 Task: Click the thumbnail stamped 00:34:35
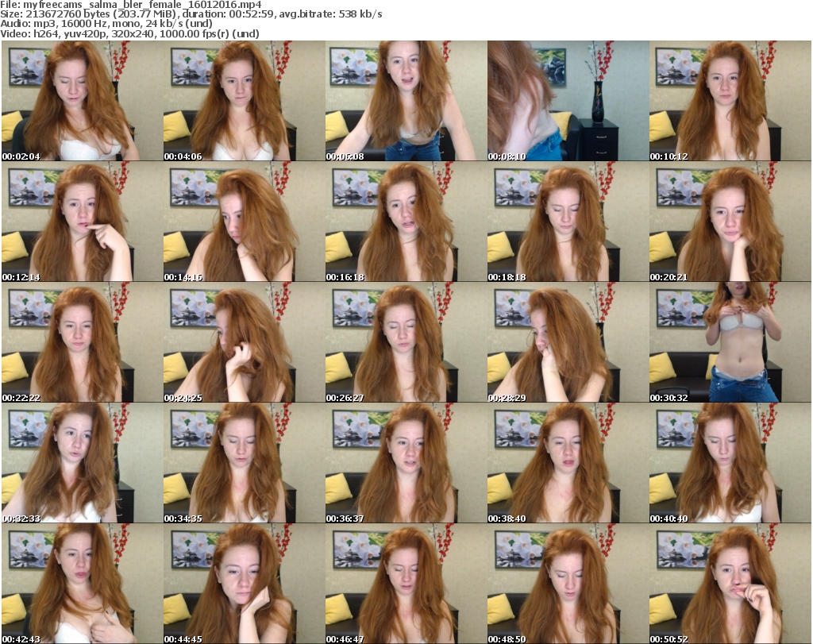pos(245,463)
